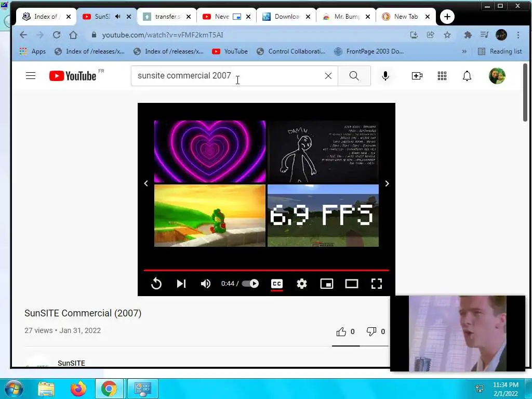This screenshot has width=532, height=399.
Task: Click the picture-in-picture Rick Astley video
Action: point(457,334)
